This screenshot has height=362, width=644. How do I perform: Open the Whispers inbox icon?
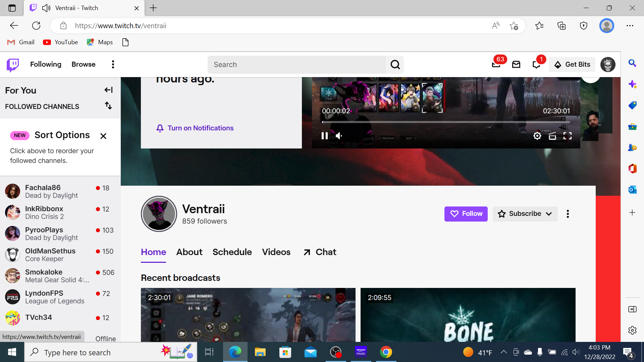pyautogui.click(x=516, y=64)
